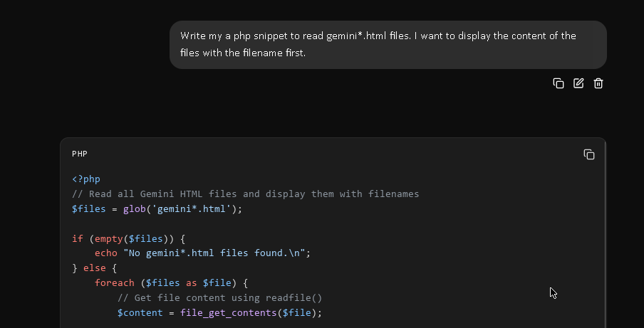Delete the user message
Viewport: 644px width, 328px height.
click(598, 83)
